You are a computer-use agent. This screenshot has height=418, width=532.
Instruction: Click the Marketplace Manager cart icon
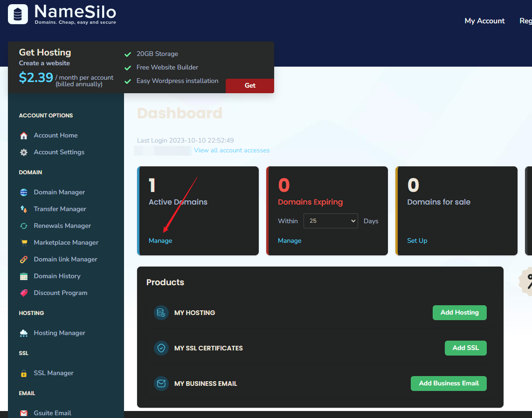point(24,243)
